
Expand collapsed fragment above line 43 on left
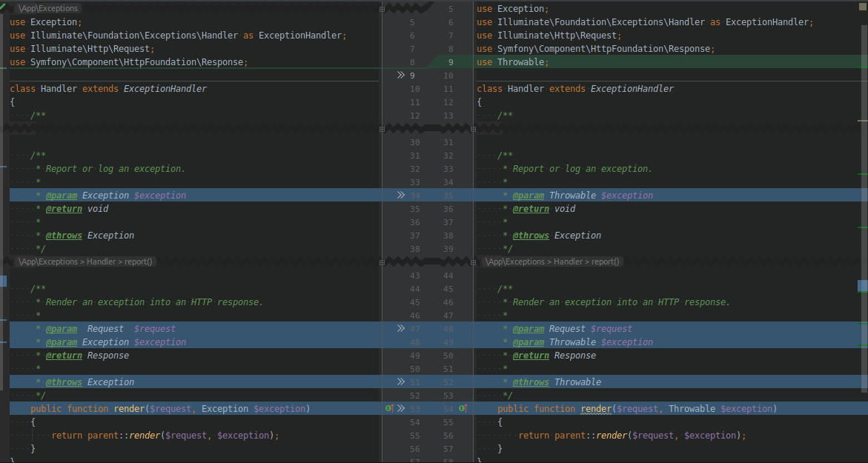coord(382,262)
